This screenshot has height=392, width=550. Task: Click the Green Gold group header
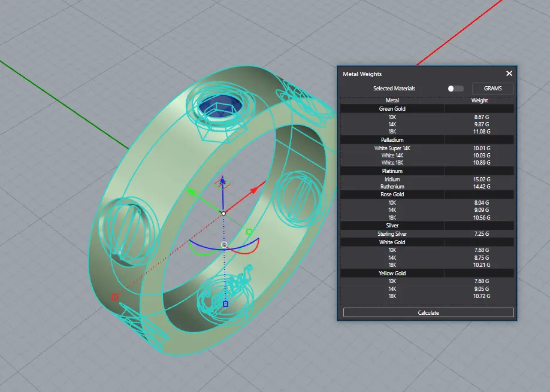point(392,109)
